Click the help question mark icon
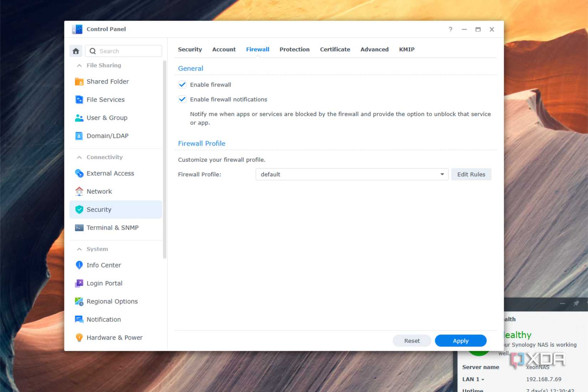588x392 pixels. 450,29
